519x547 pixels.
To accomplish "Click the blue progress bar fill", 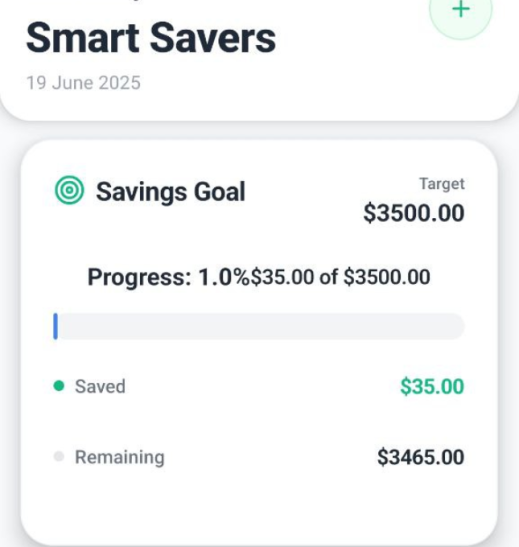I will 55,326.
